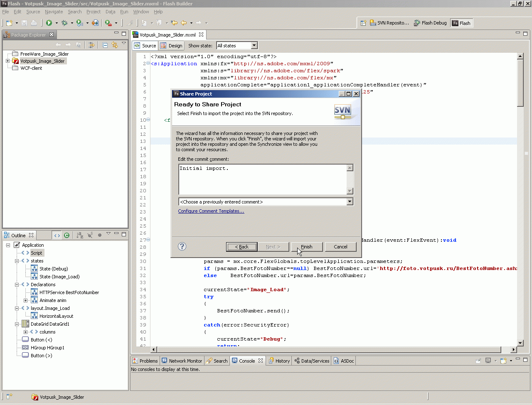Open the Configure Comment Templates link
Viewport: 532px width, 405px height.
(211, 211)
